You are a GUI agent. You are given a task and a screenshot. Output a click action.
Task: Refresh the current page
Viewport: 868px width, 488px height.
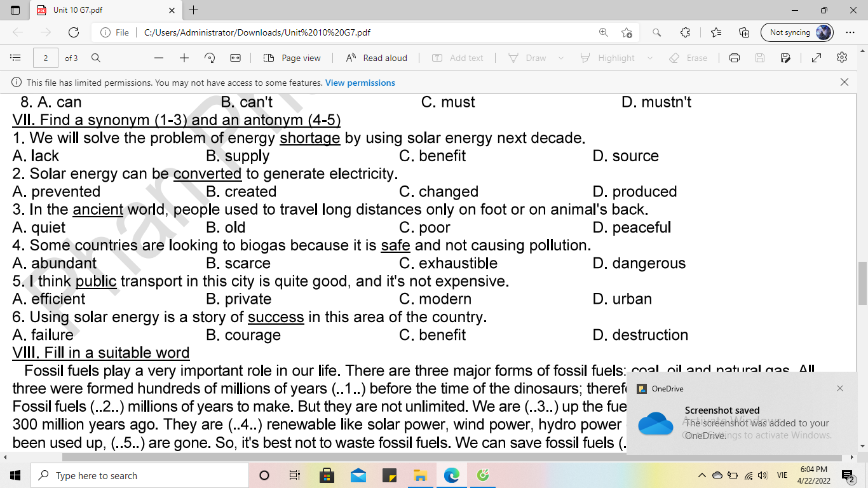pos(74,32)
